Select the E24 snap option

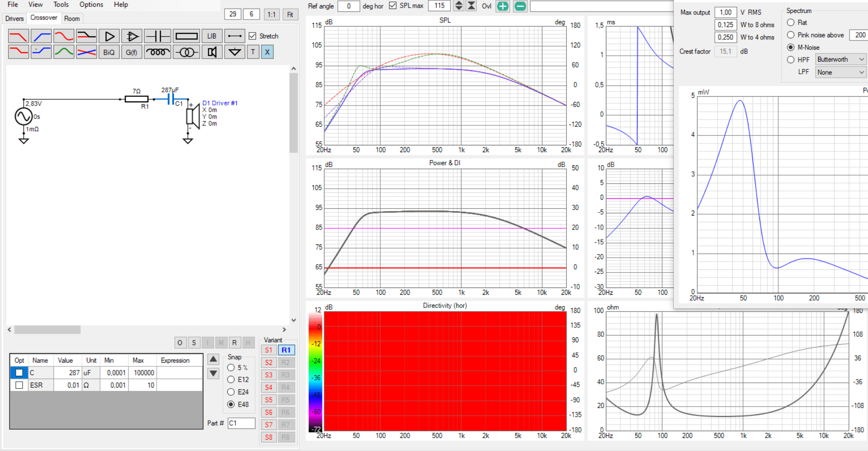click(x=231, y=392)
